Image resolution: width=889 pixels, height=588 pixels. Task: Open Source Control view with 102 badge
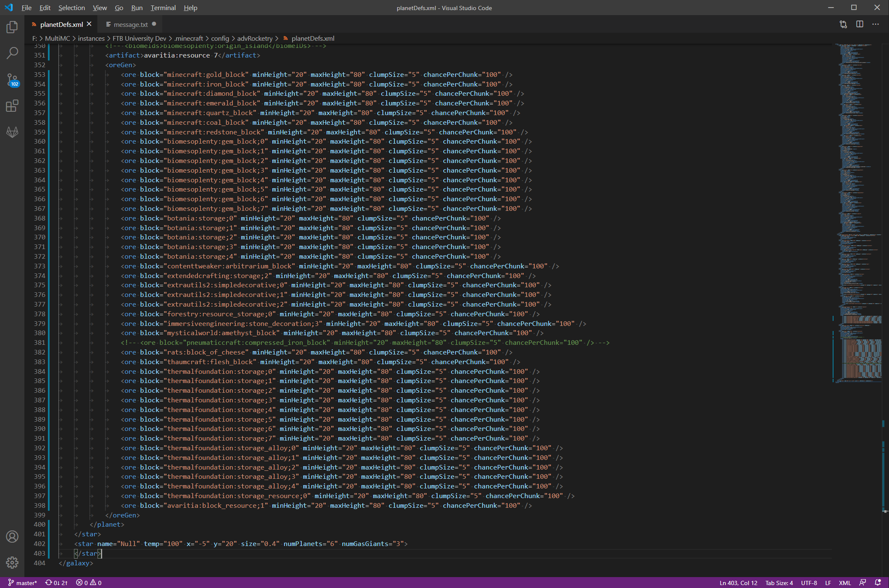(x=12, y=80)
